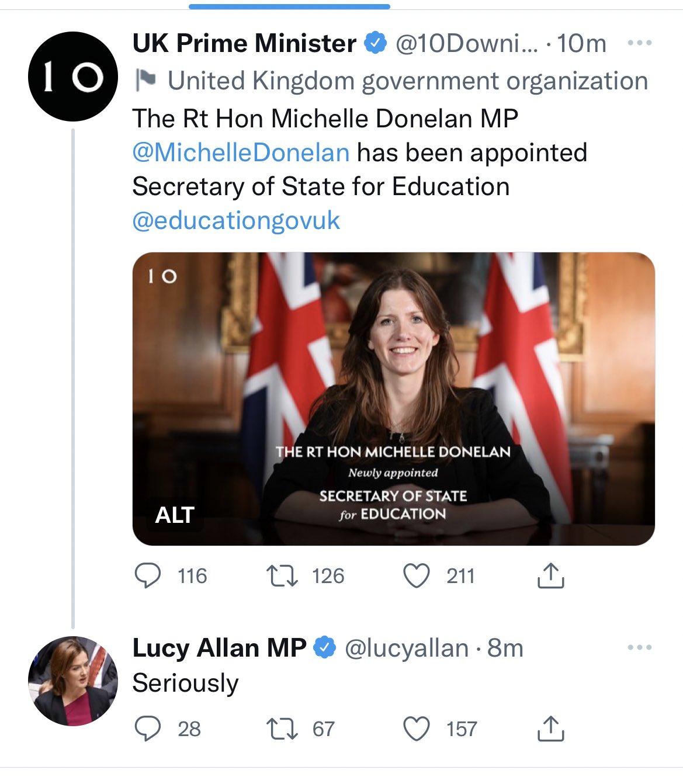Reply to the UK Prime Minister tweet
Image resolution: width=683 pixels, height=784 pixels.
pyautogui.click(x=148, y=575)
